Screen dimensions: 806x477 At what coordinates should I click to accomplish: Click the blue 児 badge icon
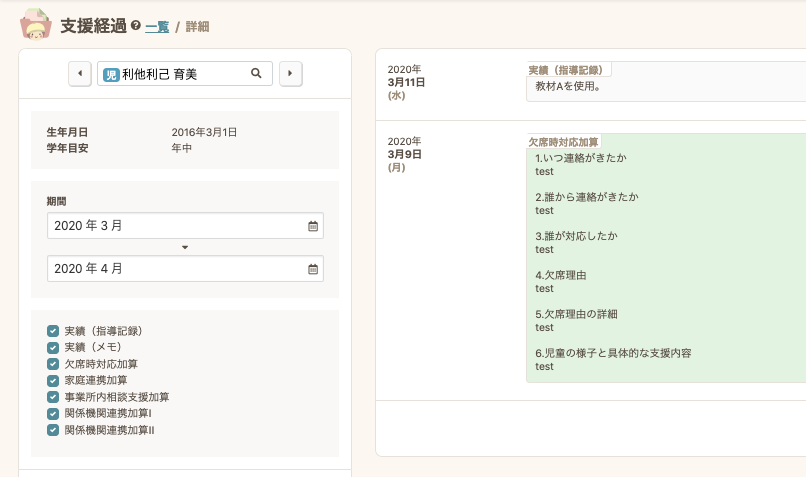click(x=111, y=74)
